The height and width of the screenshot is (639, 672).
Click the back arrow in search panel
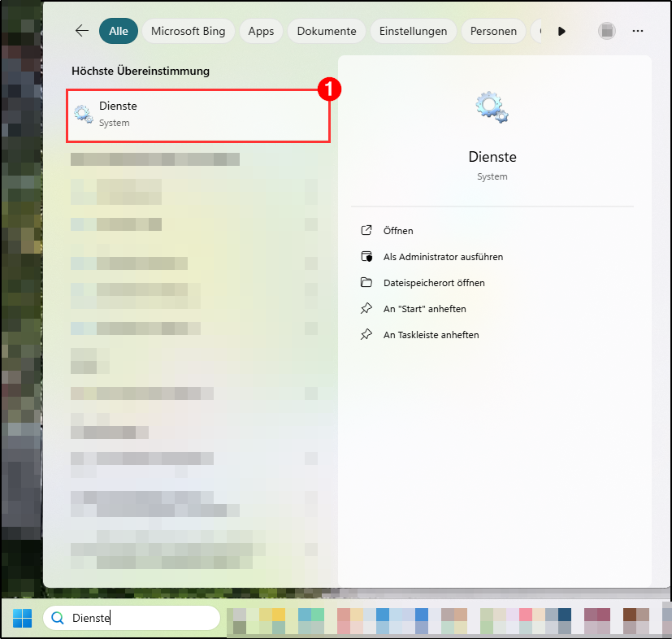(81, 31)
